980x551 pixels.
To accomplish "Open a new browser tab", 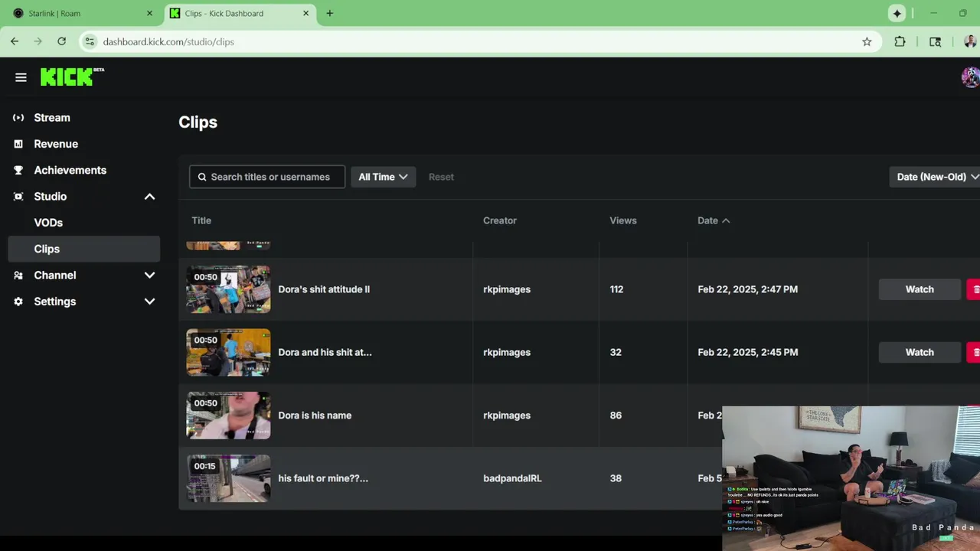I will pyautogui.click(x=330, y=13).
